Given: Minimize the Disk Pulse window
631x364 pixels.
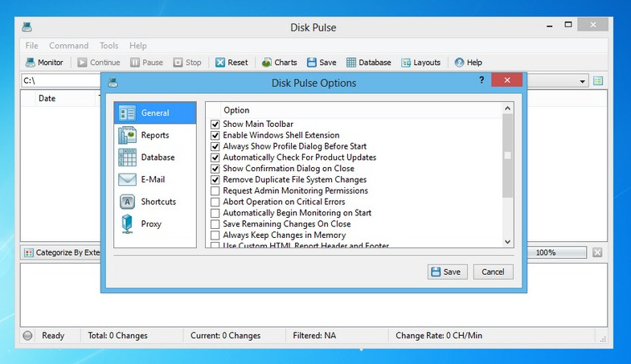Looking at the screenshot, I should 550,26.
